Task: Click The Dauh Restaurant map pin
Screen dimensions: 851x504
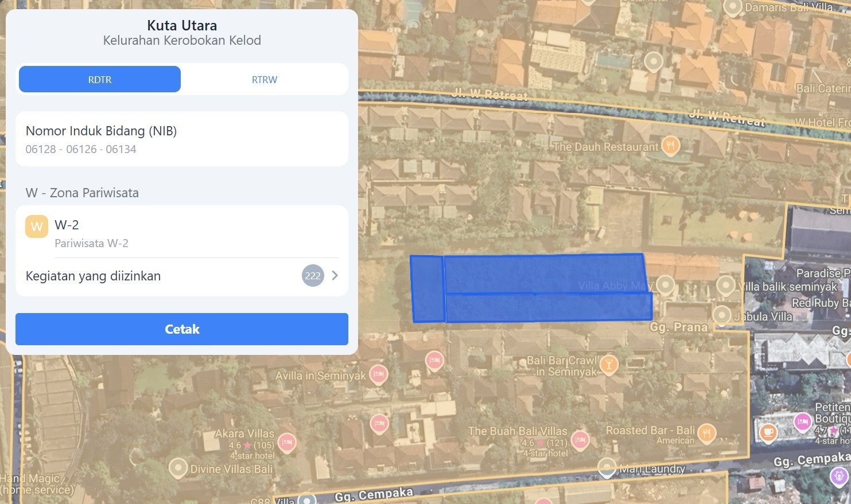Action: 670,146
